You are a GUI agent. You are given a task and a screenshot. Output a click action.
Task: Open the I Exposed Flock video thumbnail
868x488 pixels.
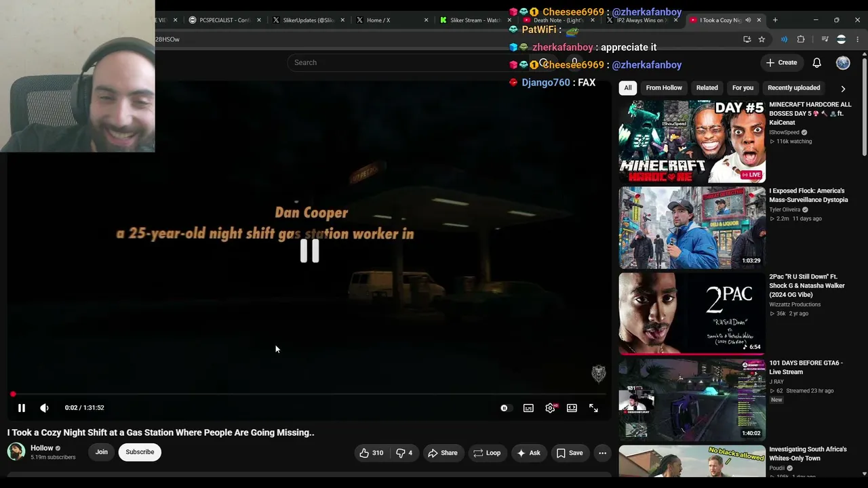click(692, 228)
